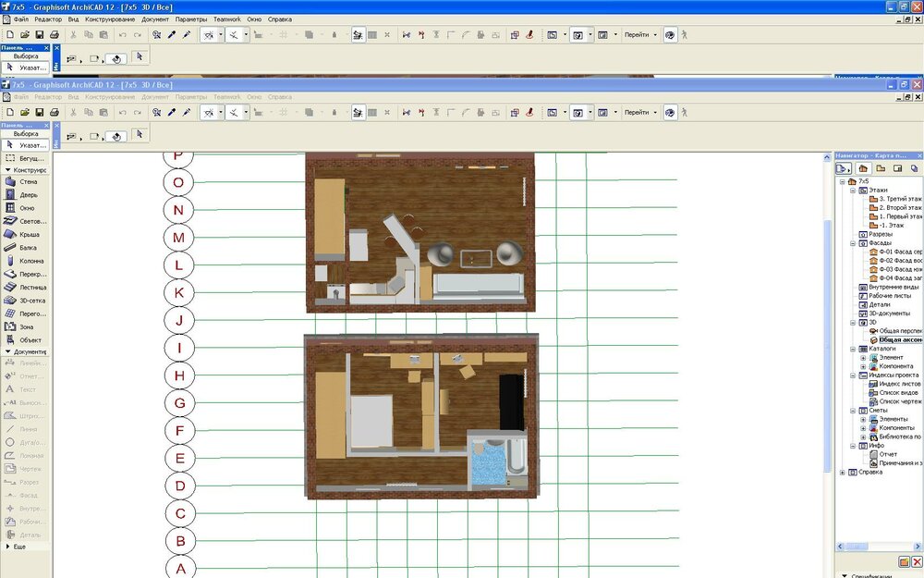Viewport: 924px width, 578px height.
Task: Open 2. Второй этаж story in Navigator
Action: tap(899, 207)
